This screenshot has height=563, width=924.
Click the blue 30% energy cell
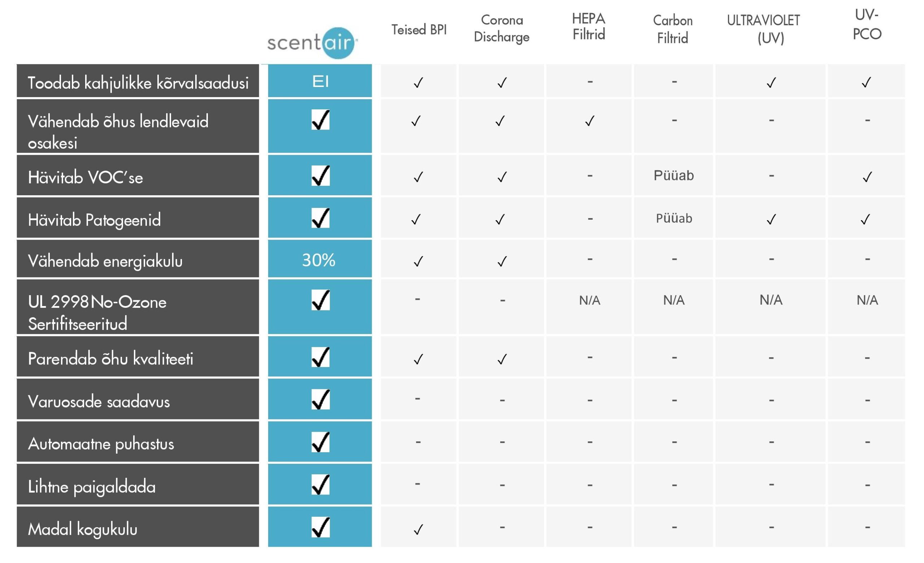(320, 259)
